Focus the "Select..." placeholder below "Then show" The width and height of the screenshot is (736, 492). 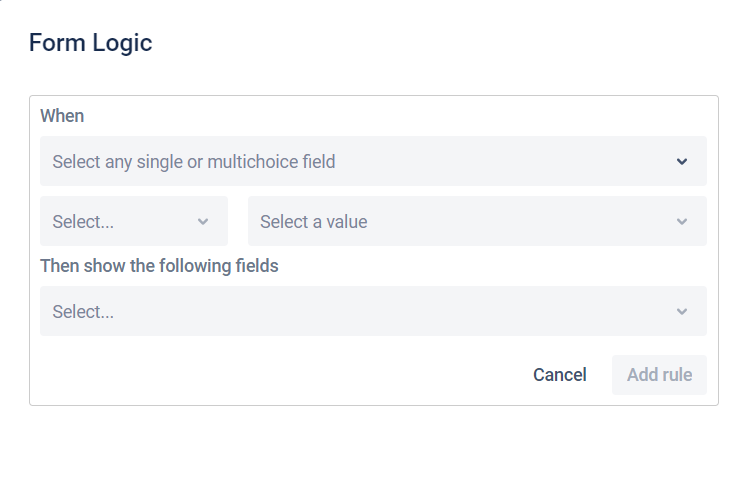click(x=83, y=312)
